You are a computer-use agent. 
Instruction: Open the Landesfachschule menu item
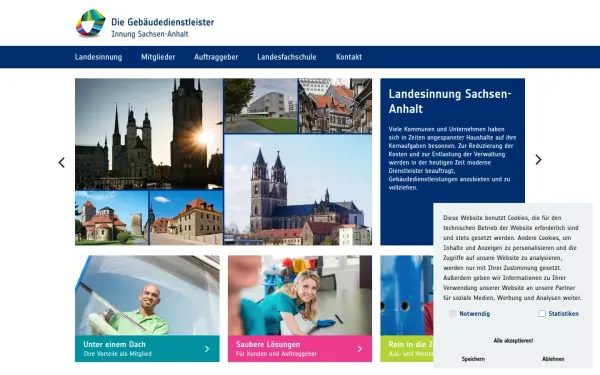pyautogui.click(x=287, y=57)
